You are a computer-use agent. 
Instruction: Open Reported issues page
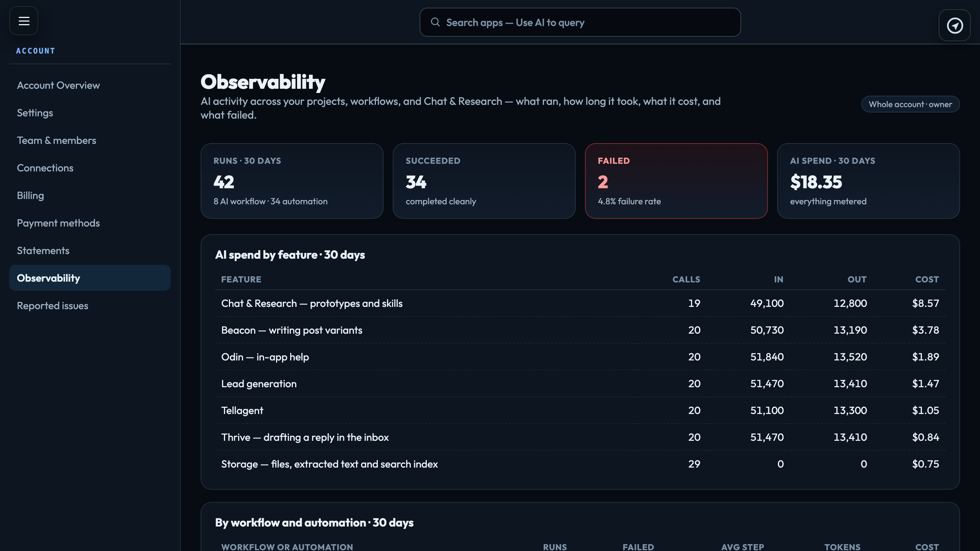click(x=90, y=305)
